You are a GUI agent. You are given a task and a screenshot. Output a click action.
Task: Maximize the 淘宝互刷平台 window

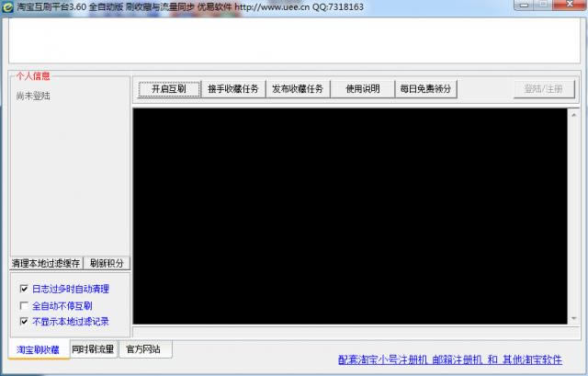542,6
